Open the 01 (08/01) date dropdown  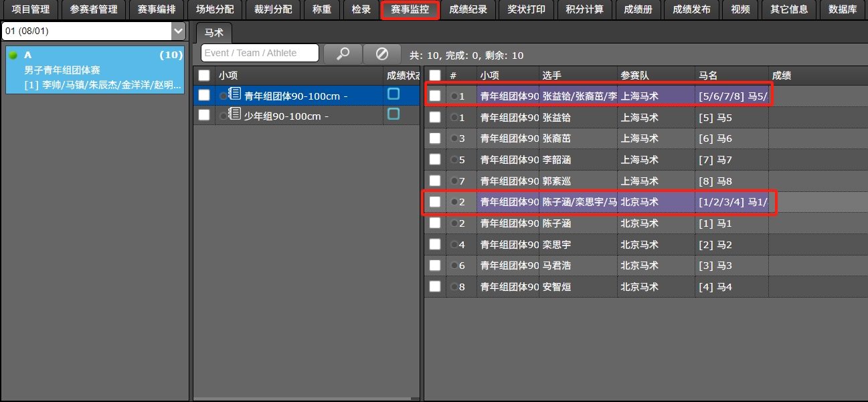(178, 31)
